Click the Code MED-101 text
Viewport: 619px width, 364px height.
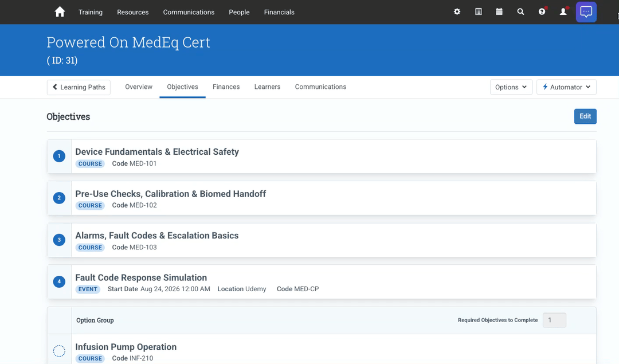[x=134, y=163]
